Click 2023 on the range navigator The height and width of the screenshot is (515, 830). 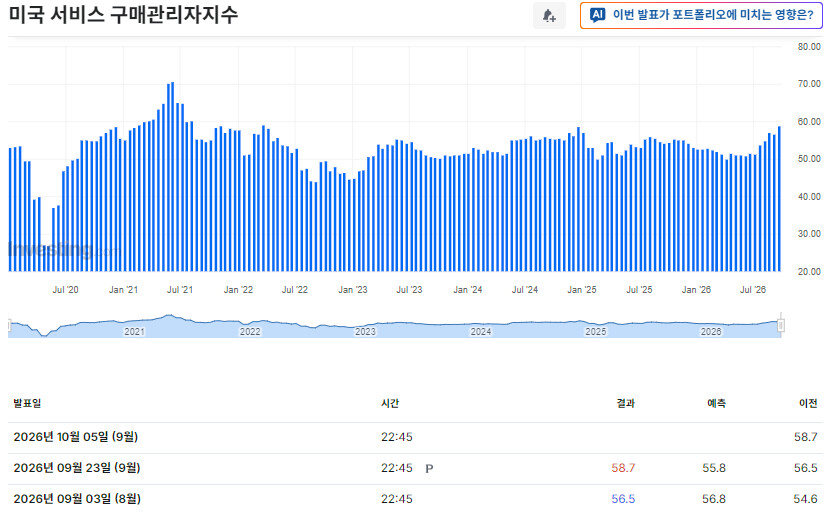(365, 332)
